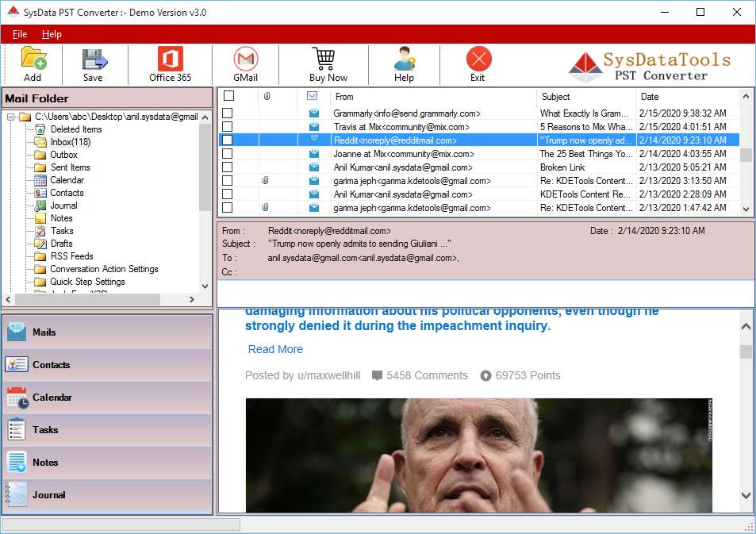Click the Add folder toolbar icon
The image size is (756, 534).
click(33, 59)
